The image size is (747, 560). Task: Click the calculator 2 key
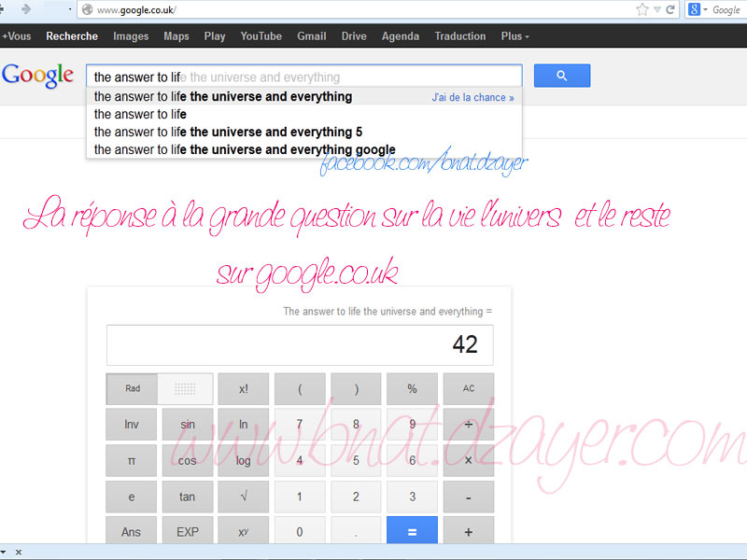[356, 497]
